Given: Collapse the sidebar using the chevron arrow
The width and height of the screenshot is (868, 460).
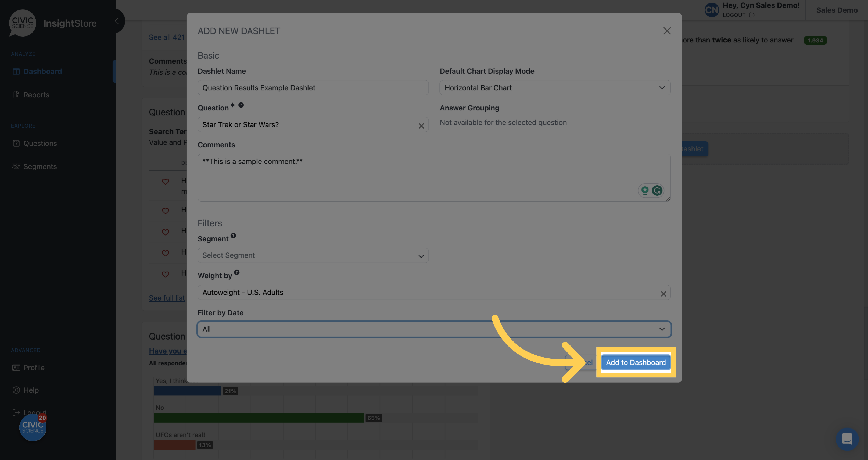Looking at the screenshot, I should coord(117,21).
